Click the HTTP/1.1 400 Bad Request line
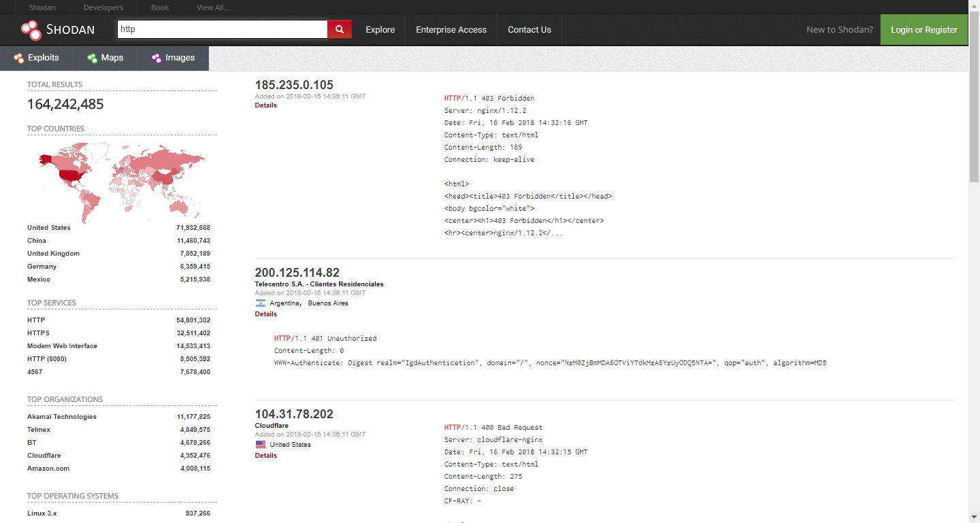The image size is (980, 523). [493, 428]
